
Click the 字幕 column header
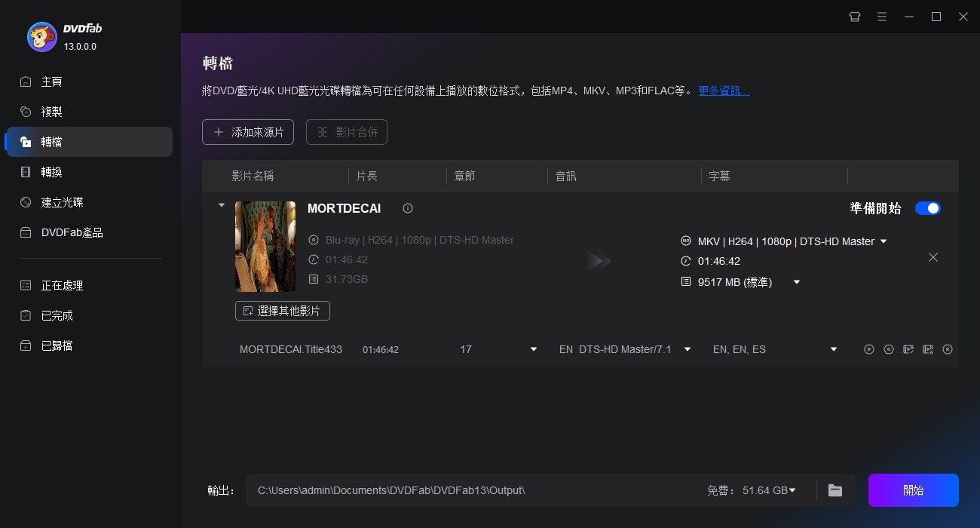(719, 176)
